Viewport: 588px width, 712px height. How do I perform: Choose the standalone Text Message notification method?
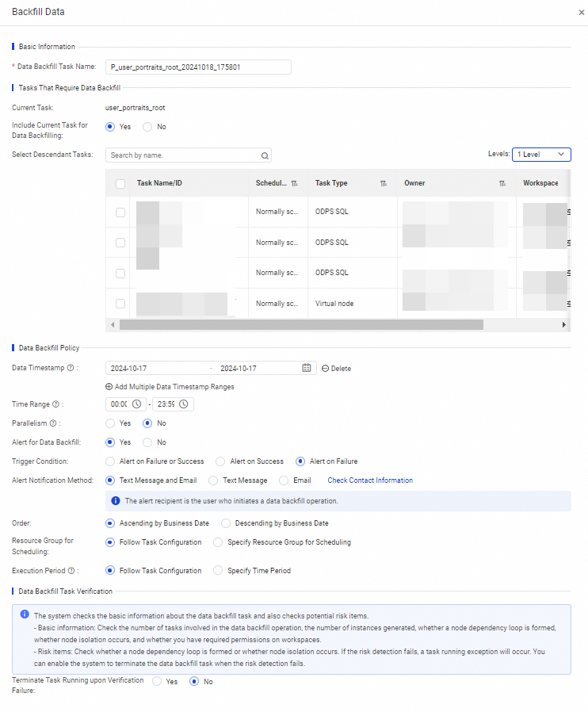coord(213,480)
